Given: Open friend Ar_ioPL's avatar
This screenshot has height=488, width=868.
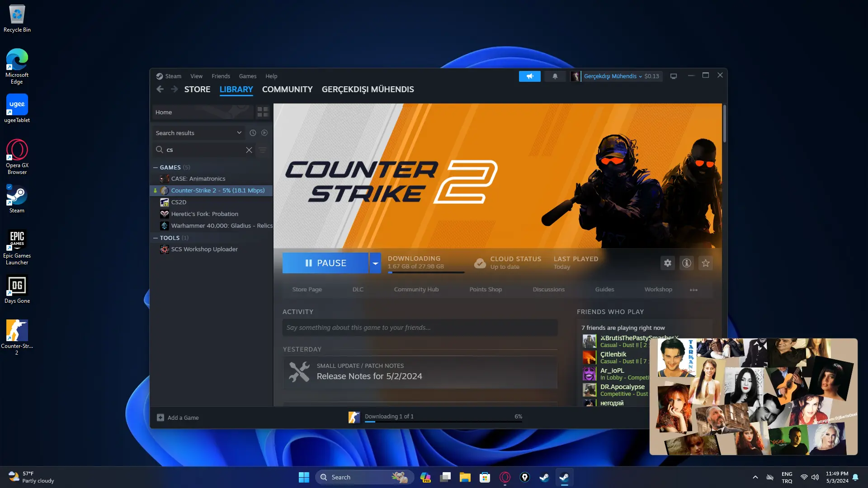Looking at the screenshot, I should pyautogui.click(x=589, y=374).
